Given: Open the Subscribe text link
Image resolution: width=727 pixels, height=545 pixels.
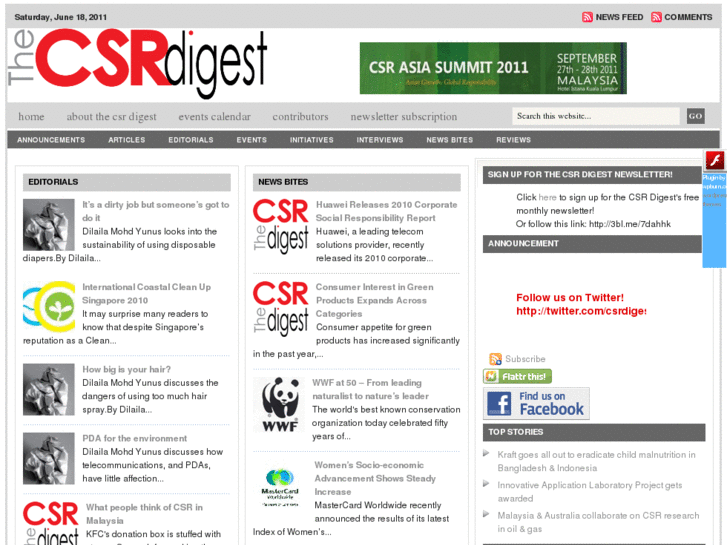Looking at the screenshot, I should tap(525, 359).
